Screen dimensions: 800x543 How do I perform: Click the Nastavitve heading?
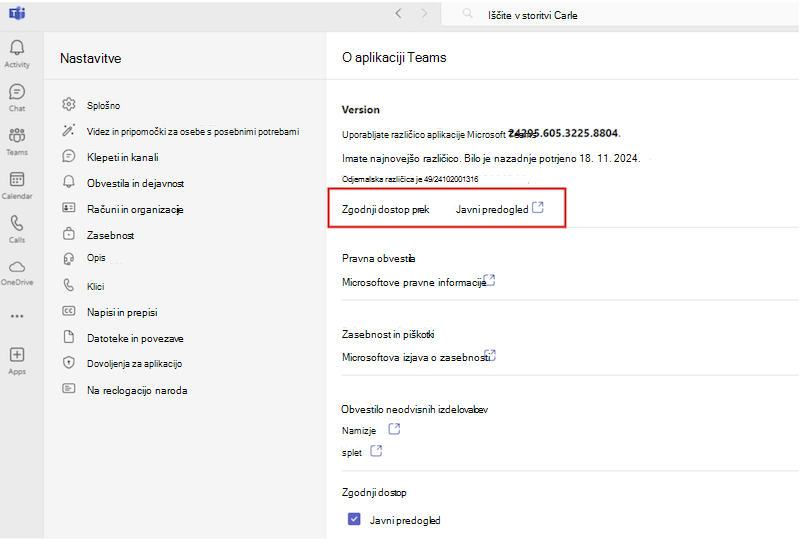[91, 58]
